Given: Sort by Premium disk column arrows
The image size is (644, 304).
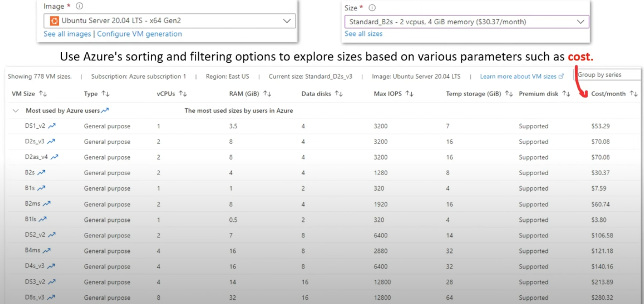Looking at the screenshot, I should point(566,93).
